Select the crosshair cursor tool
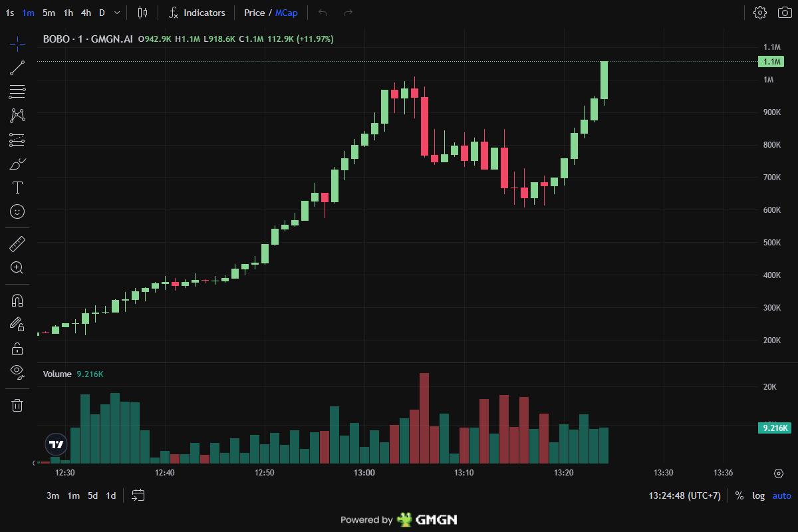The height and width of the screenshot is (532, 798). click(17, 44)
